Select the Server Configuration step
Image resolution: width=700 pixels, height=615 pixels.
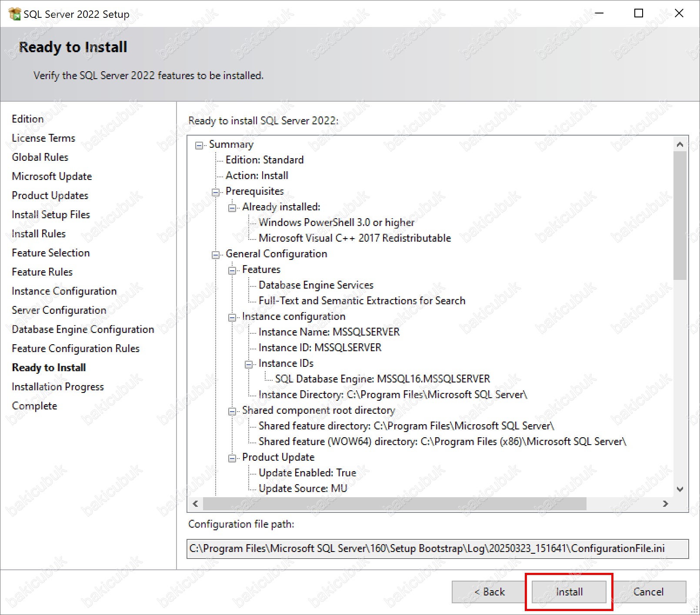click(59, 310)
